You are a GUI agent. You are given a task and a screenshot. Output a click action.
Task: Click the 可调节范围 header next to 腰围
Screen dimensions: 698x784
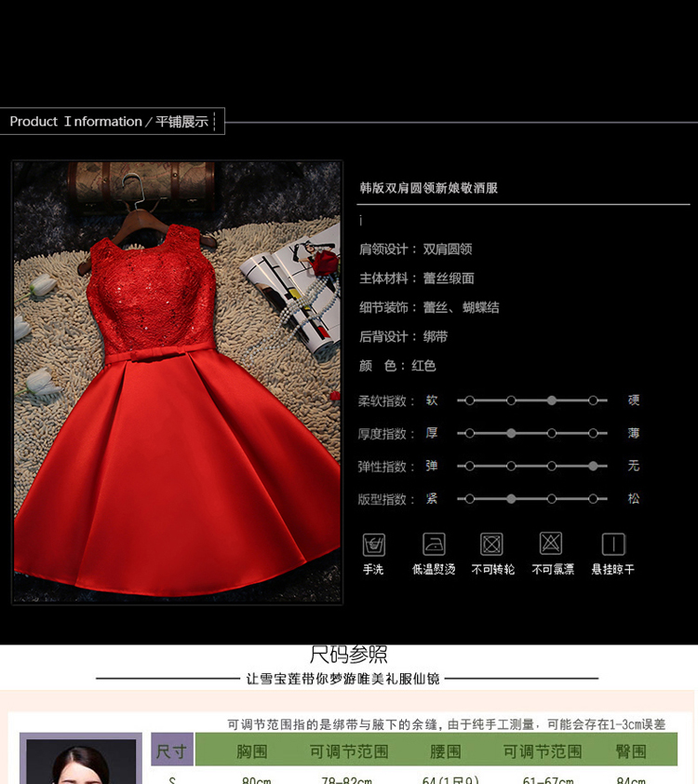pos(542,751)
